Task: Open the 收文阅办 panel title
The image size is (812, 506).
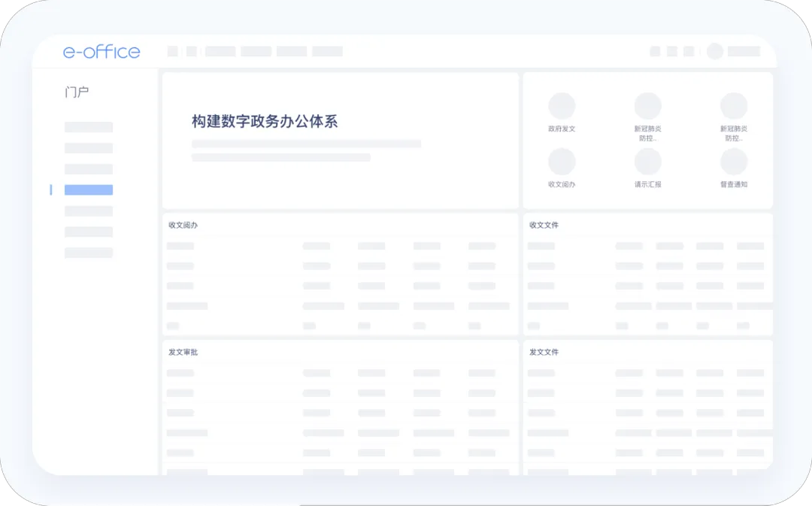Action: pos(183,225)
